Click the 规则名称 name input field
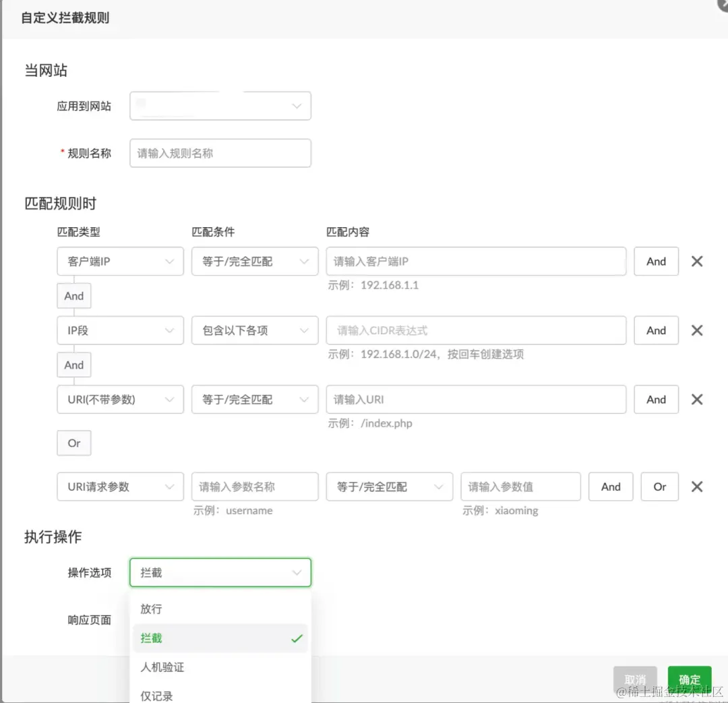This screenshot has height=703, width=728. [220, 153]
